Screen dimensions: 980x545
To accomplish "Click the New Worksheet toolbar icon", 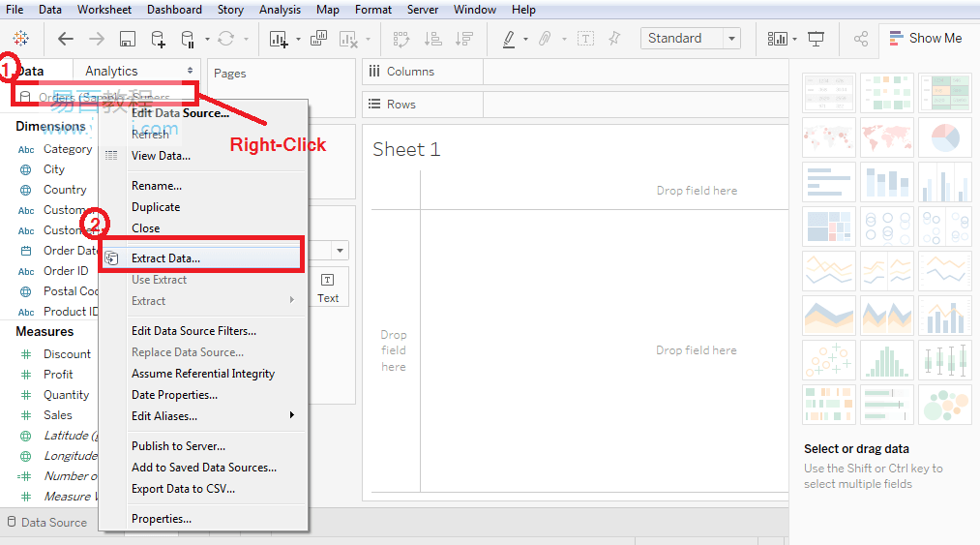I will (x=279, y=39).
